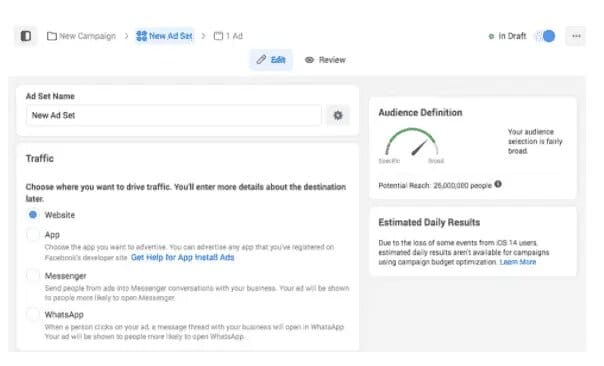Open the three-dots more options menu
The width and height of the screenshot is (604, 366).
point(576,36)
